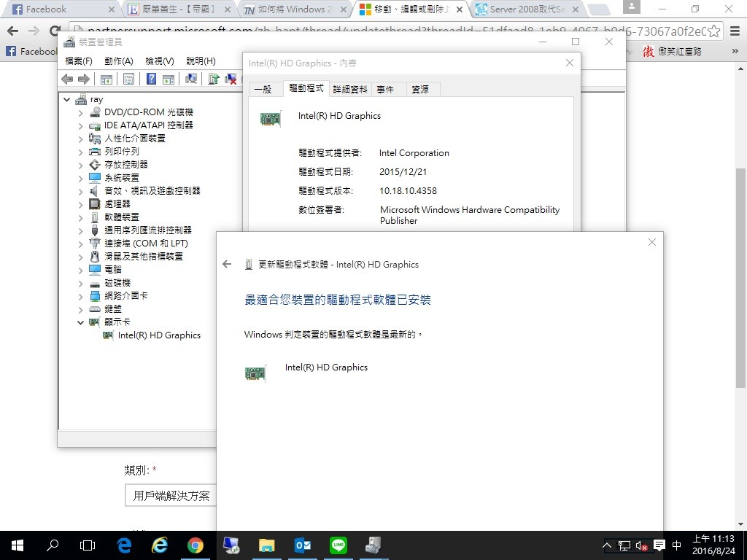This screenshot has height=560, width=747.
Task: Collapse the ray root computer node
Action: [x=66, y=99]
